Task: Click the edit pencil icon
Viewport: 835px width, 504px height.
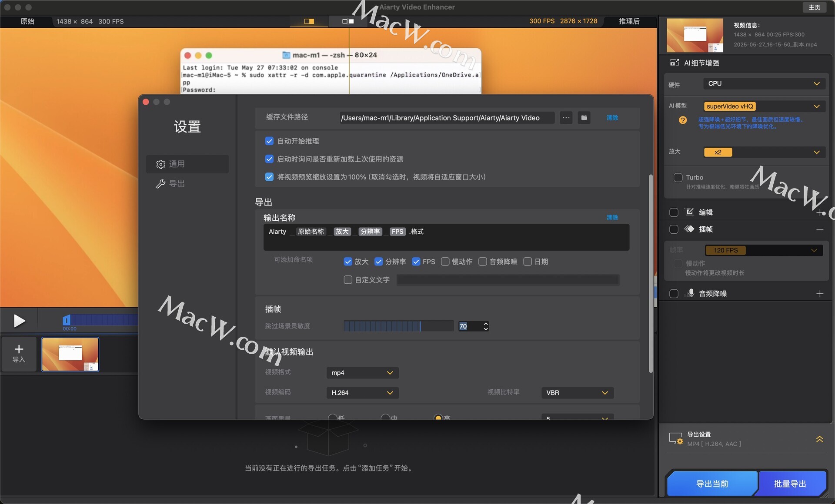Action: pos(689,212)
